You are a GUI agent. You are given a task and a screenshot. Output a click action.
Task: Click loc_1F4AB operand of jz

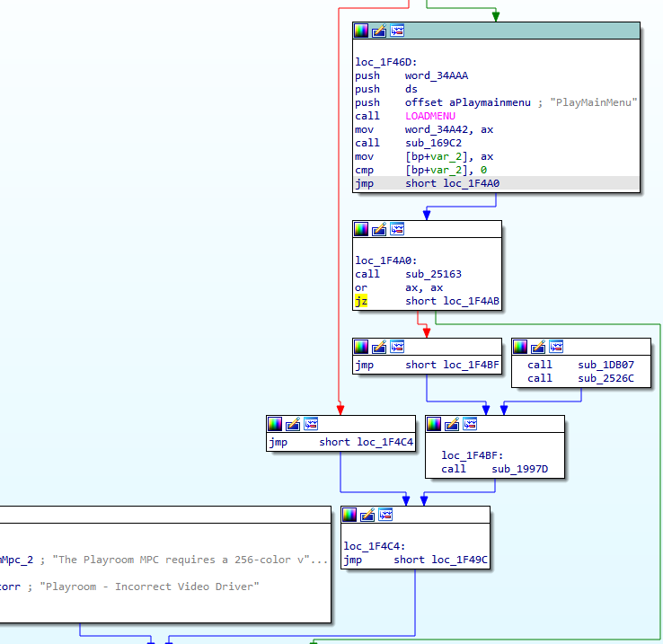point(471,301)
